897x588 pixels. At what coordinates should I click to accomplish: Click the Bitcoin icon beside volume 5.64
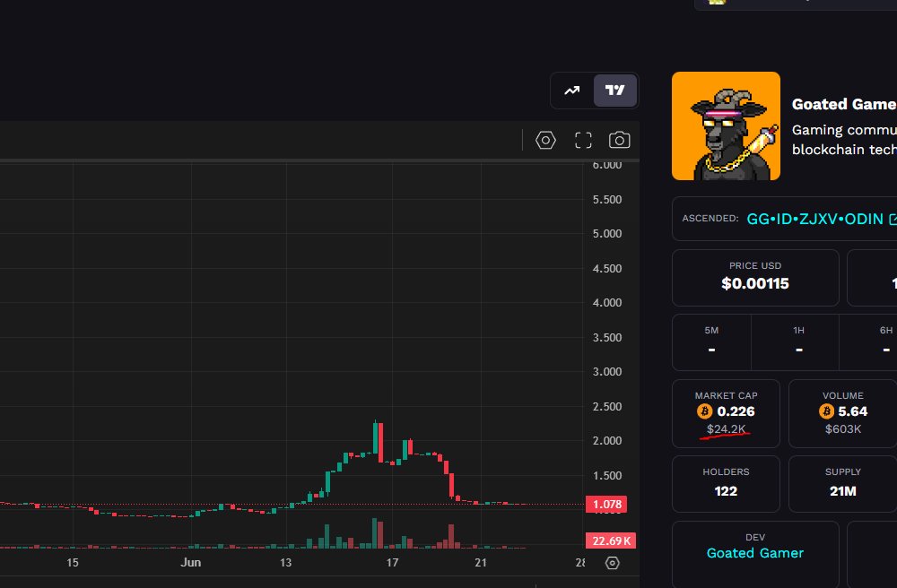826,411
